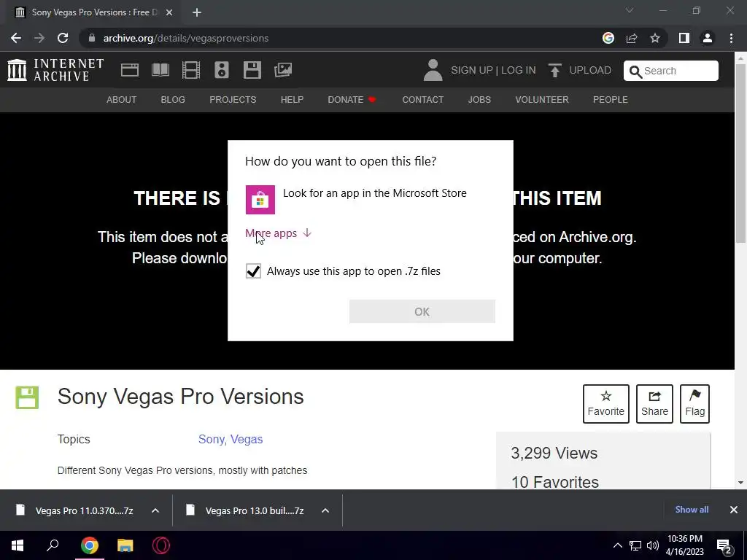Image resolution: width=747 pixels, height=560 pixels.
Task: Click the volume icon in system tray
Action: [x=653, y=545]
